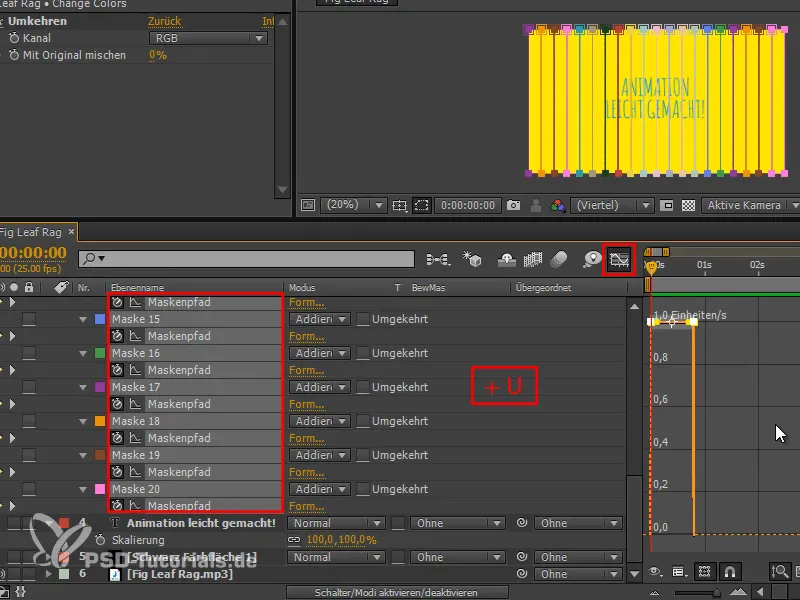The width and height of the screenshot is (800, 600).
Task: Collapse the Maske 16 disclosure triangle
Action: coord(83,353)
